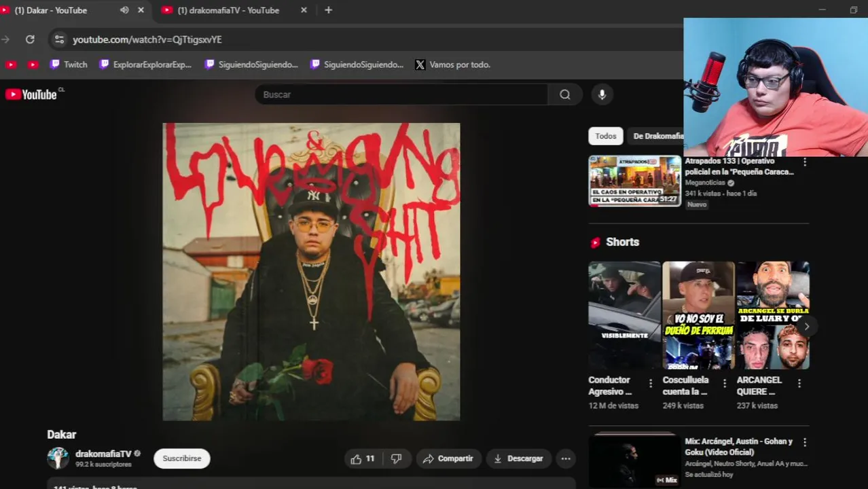Switch to the drakomafiaTV - YouTube tab
The width and height of the screenshot is (868, 489).
click(228, 10)
